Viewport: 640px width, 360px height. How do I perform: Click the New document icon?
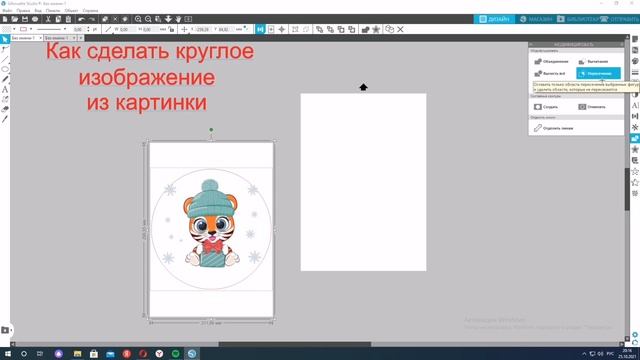tap(4, 19)
